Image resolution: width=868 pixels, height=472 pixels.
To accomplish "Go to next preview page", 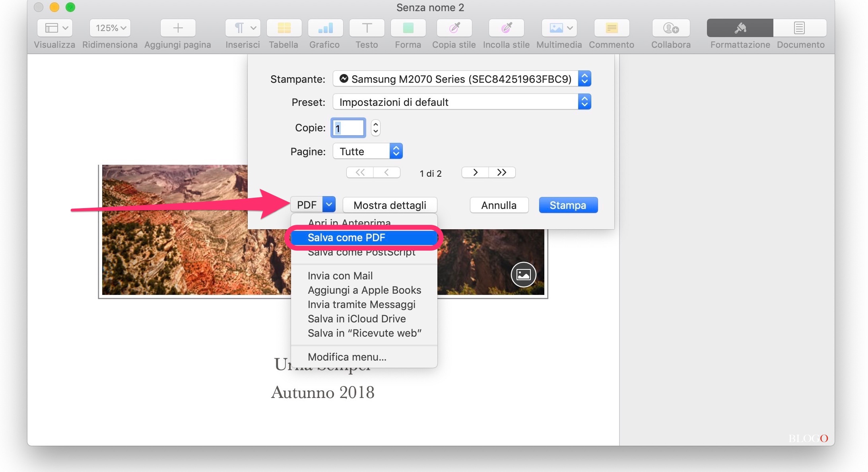I will click(475, 172).
